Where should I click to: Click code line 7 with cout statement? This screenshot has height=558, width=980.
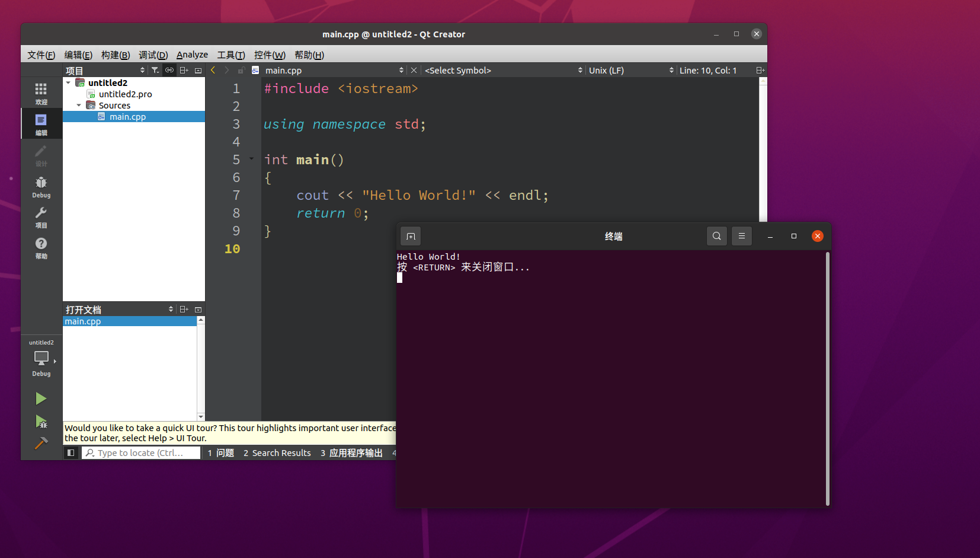[422, 195]
